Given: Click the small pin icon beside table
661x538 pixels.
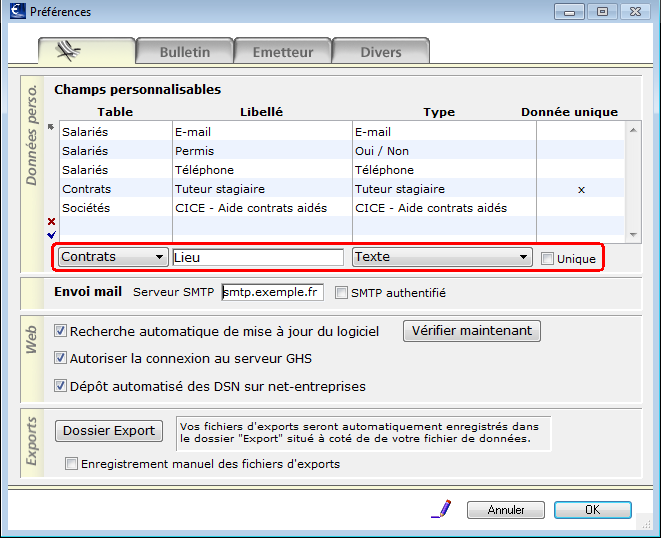Looking at the screenshot, I should click(51, 127).
